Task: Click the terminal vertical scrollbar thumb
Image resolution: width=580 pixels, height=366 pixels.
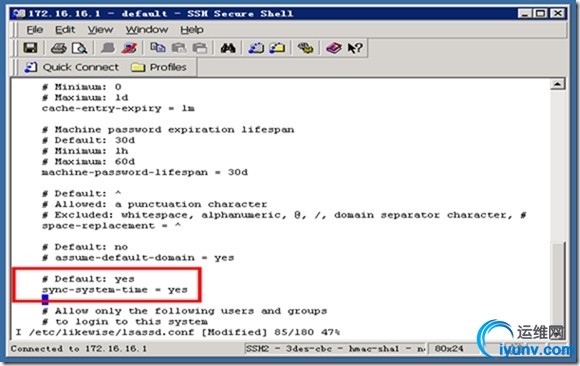Action: [x=557, y=283]
